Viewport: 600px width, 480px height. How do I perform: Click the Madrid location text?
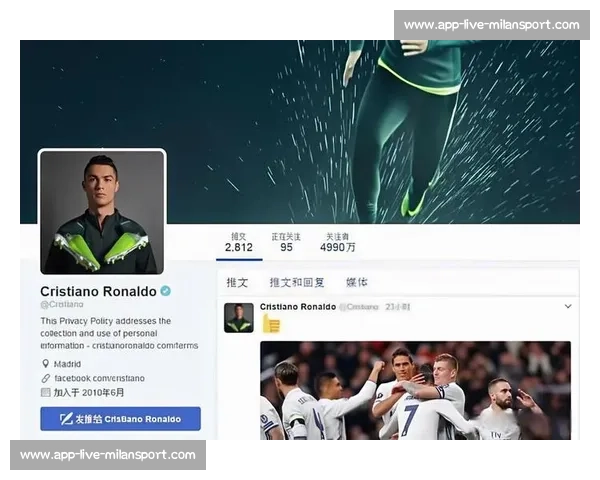pos(67,364)
